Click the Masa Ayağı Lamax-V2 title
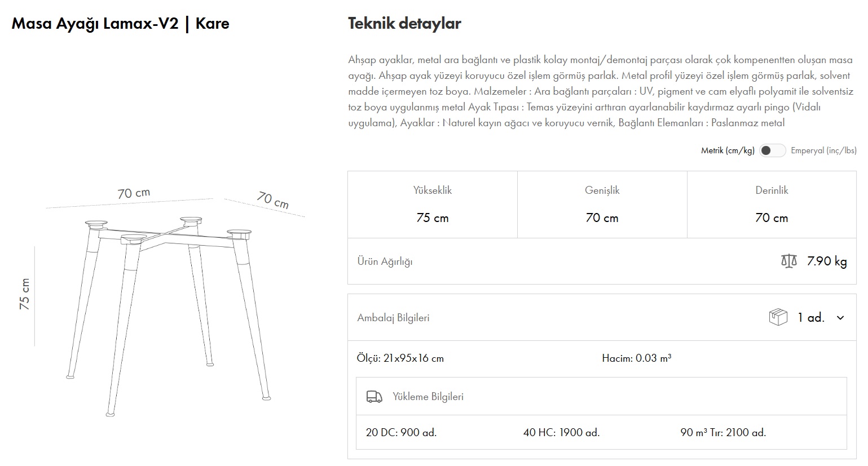 click(x=120, y=24)
